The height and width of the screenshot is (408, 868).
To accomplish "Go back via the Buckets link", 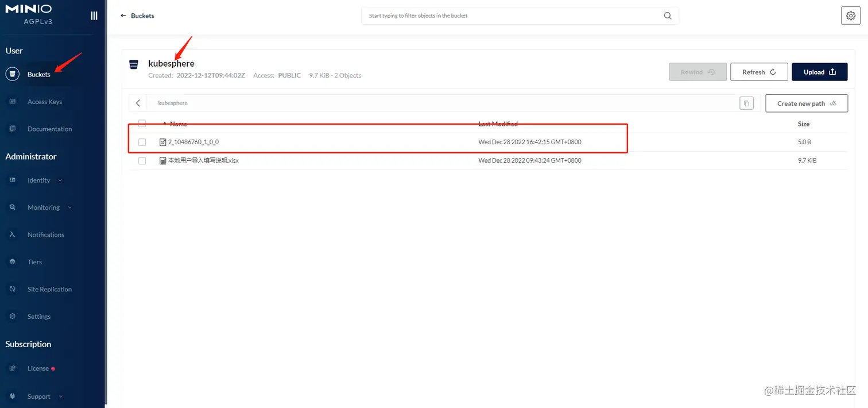I will [142, 16].
